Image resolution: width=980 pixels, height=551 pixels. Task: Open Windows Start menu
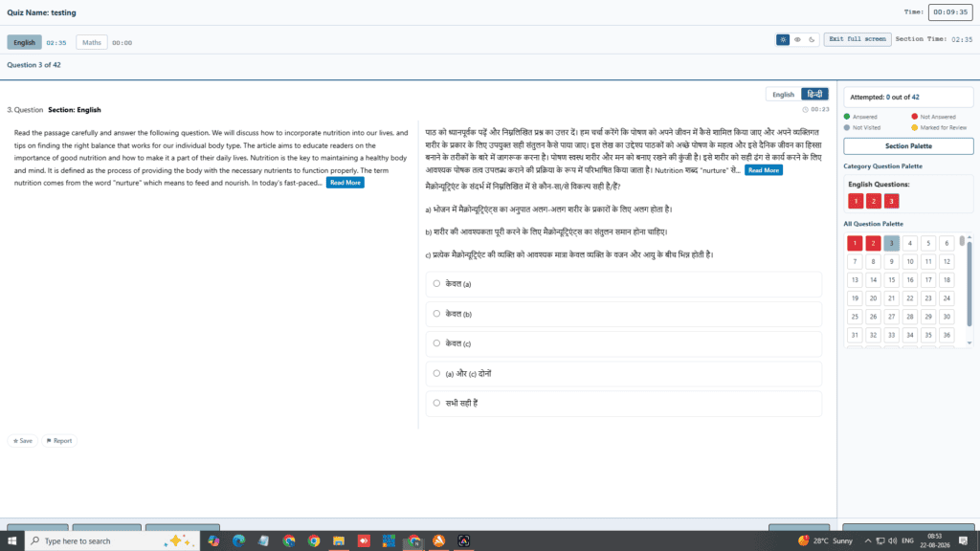(x=11, y=541)
